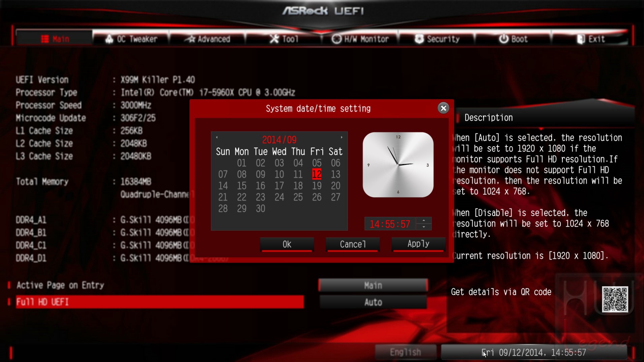Switch to the Security tab
The height and width of the screenshot is (362, 644).
point(437,39)
